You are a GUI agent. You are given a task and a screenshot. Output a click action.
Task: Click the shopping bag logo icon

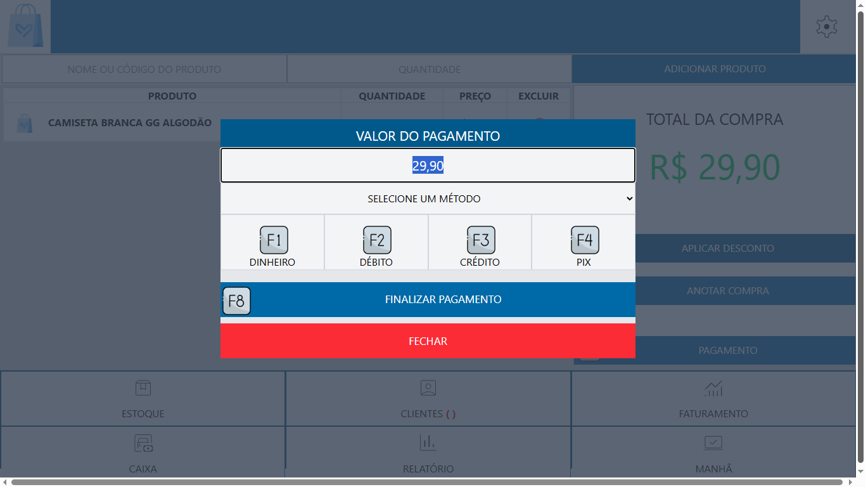pyautogui.click(x=25, y=27)
